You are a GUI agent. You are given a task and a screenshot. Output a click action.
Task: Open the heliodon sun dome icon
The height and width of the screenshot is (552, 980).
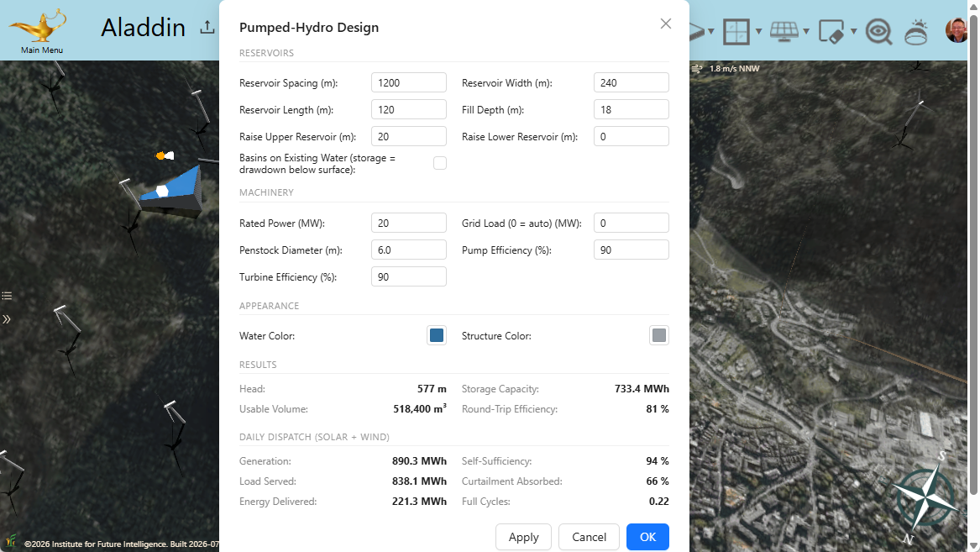[x=916, y=32]
